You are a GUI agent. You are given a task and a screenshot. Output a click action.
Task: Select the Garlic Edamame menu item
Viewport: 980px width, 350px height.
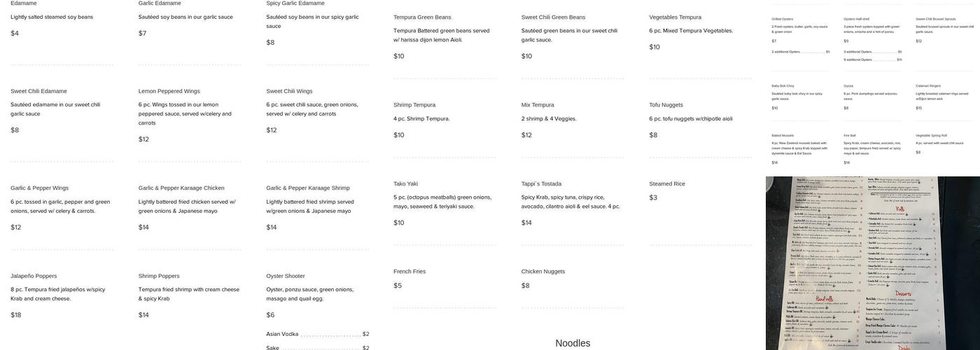pos(159,3)
